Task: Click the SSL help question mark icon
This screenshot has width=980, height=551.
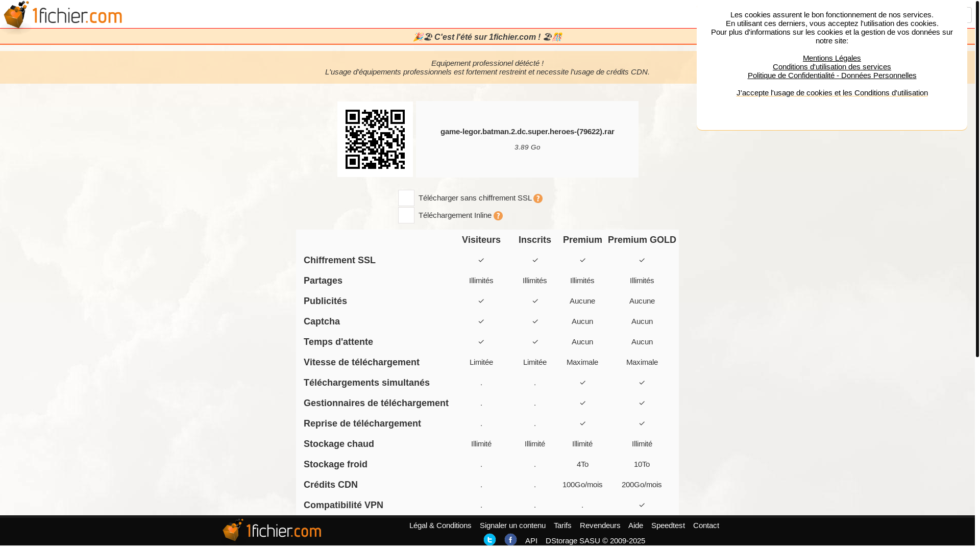Action: pos(538,198)
